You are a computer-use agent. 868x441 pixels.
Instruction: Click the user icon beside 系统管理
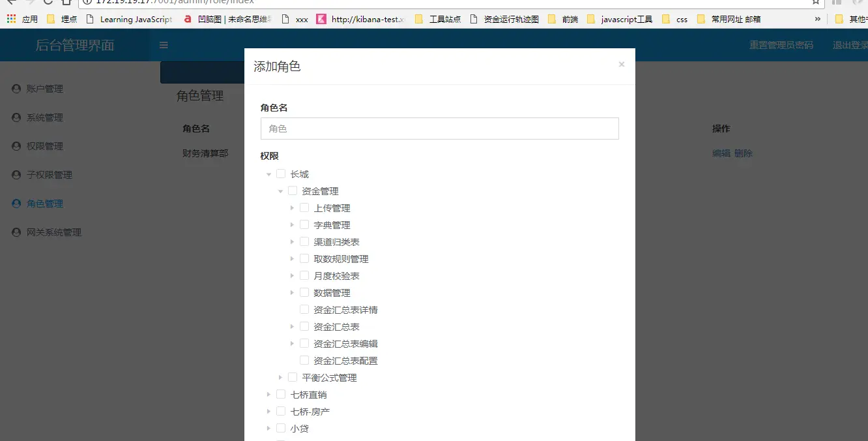16,117
